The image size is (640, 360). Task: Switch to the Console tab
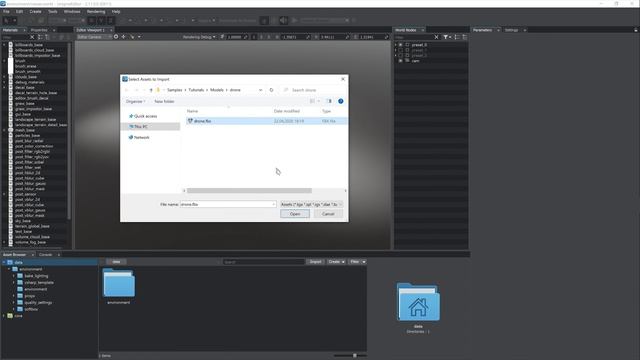(x=45, y=255)
